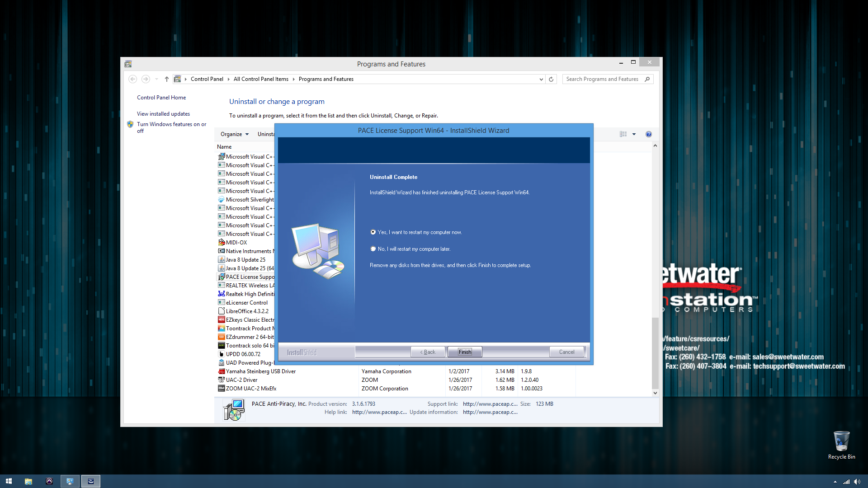Open the help question mark icon

[648, 134]
